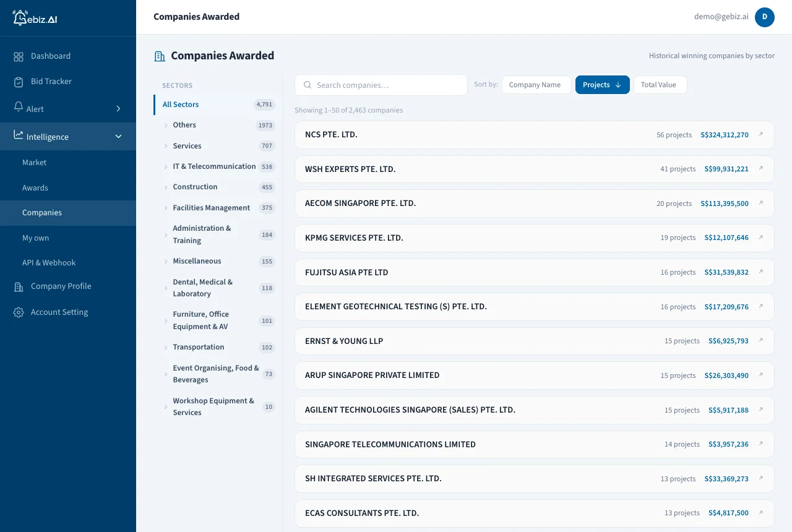Screen dimensions: 792x532
Task: Open ARUP SINGAPORE external link arrow
Action: tap(761, 375)
